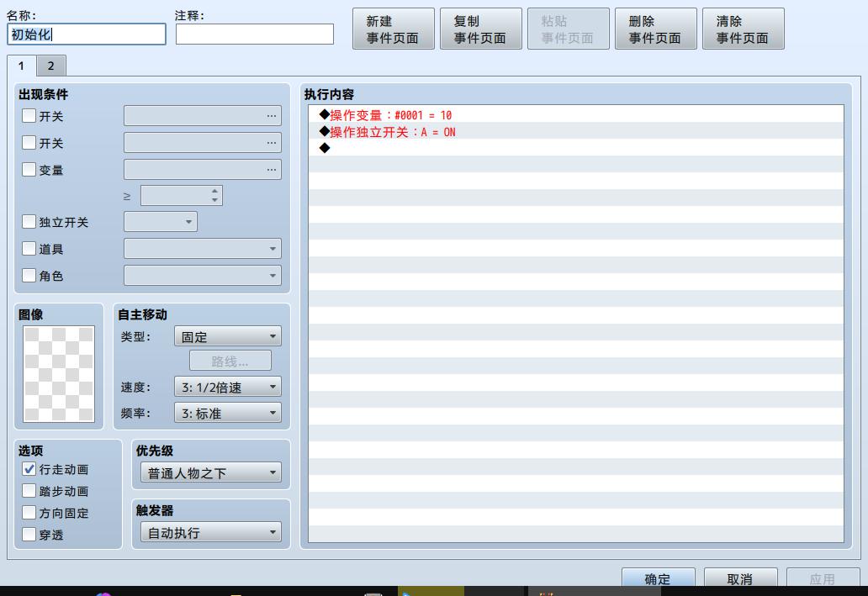The width and height of the screenshot is (868, 596).
Task: Switch to event page tab 1
Action: pyautogui.click(x=22, y=66)
